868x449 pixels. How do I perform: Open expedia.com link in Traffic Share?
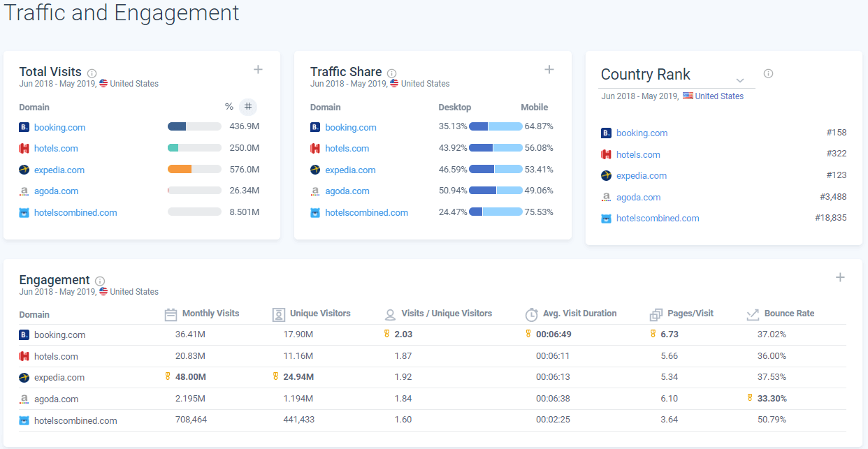point(350,170)
